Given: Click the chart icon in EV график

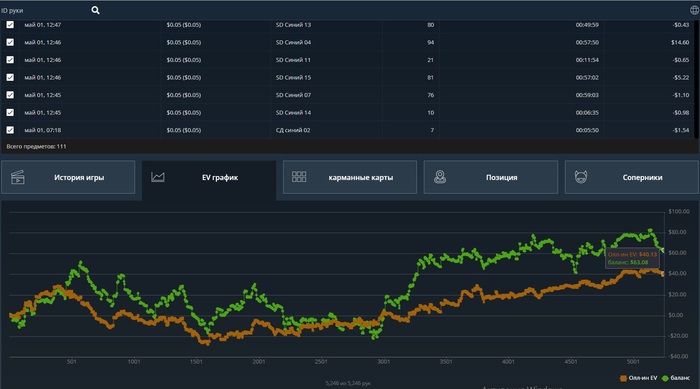Looking at the screenshot, I should [158, 177].
